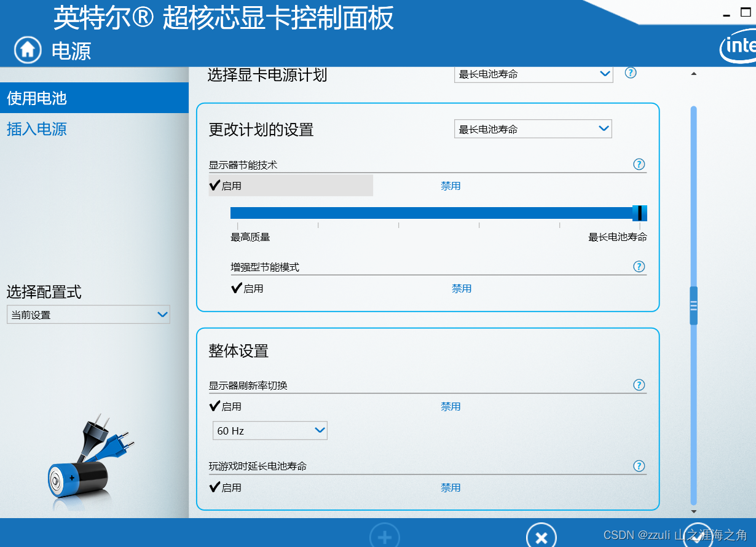This screenshot has width=756, height=547.
Task: Open help icon for 玩游戏时延长电池寿命
Action: coord(639,466)
